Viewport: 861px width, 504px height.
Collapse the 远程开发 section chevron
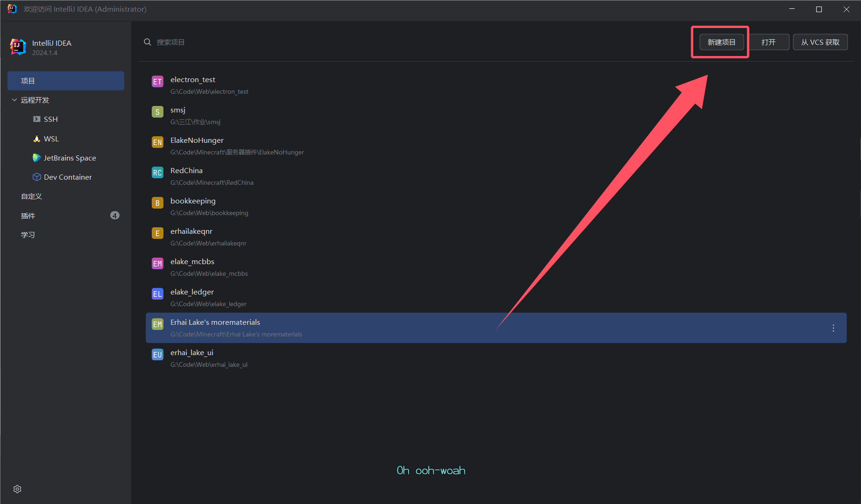pyautogui.click(x=14, y=100)
